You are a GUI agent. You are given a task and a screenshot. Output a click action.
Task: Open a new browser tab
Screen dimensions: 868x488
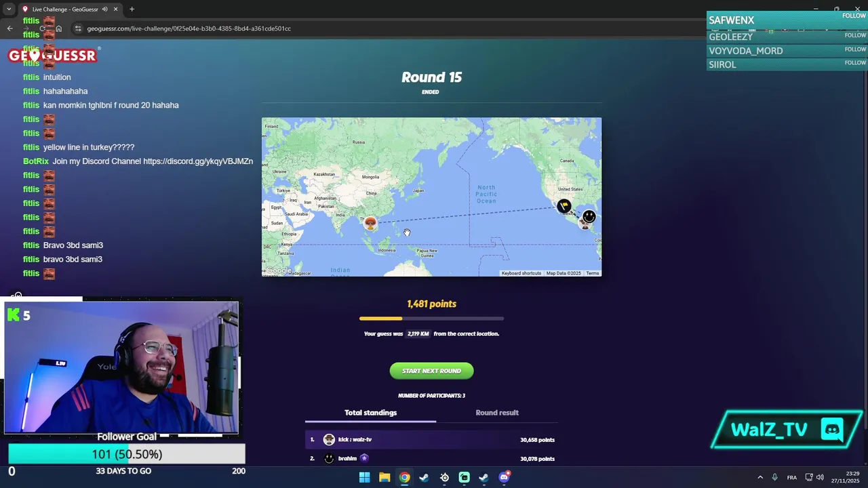click(x=132, y=9)
